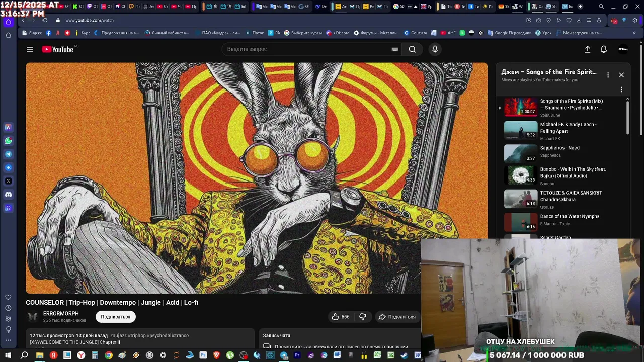Open Telegram in the Opera sidebar
The image size is (644, 362).
tap(8, 154)
